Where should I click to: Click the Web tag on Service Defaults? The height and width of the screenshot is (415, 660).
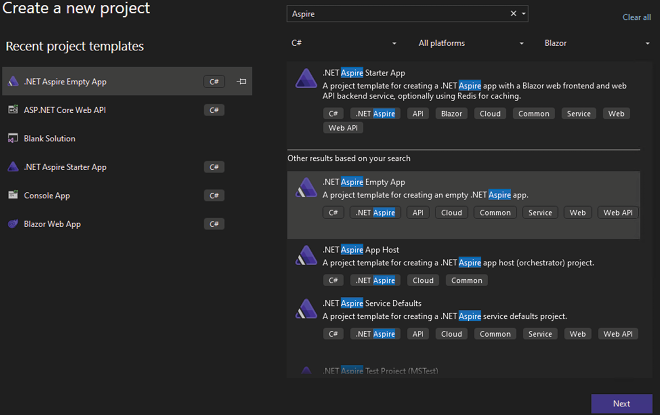578,334
